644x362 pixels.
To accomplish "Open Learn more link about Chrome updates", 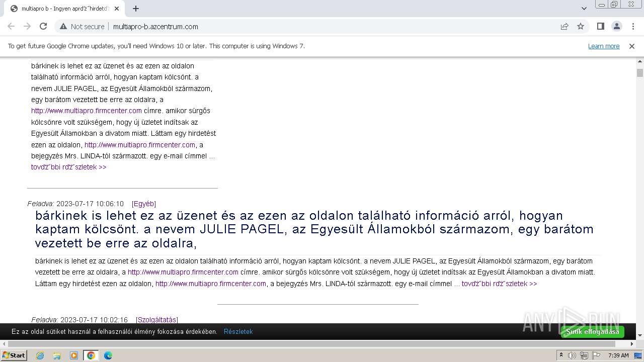I will [x=604, y=46].
